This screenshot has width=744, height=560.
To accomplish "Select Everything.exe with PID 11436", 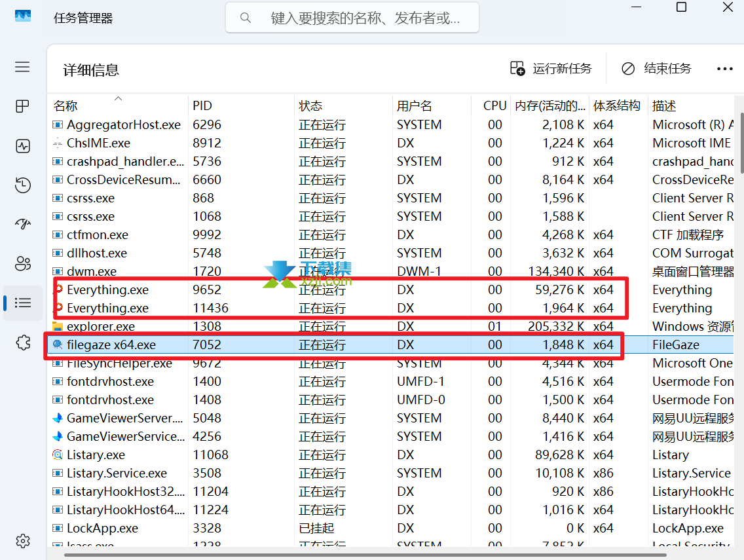I will click(390, 308).
